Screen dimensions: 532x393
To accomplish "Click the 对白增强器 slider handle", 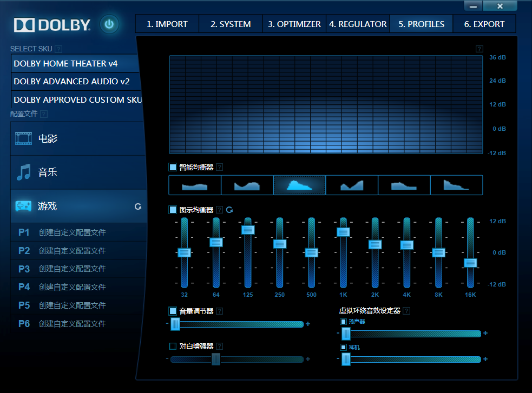I will (x=216, y=359).
